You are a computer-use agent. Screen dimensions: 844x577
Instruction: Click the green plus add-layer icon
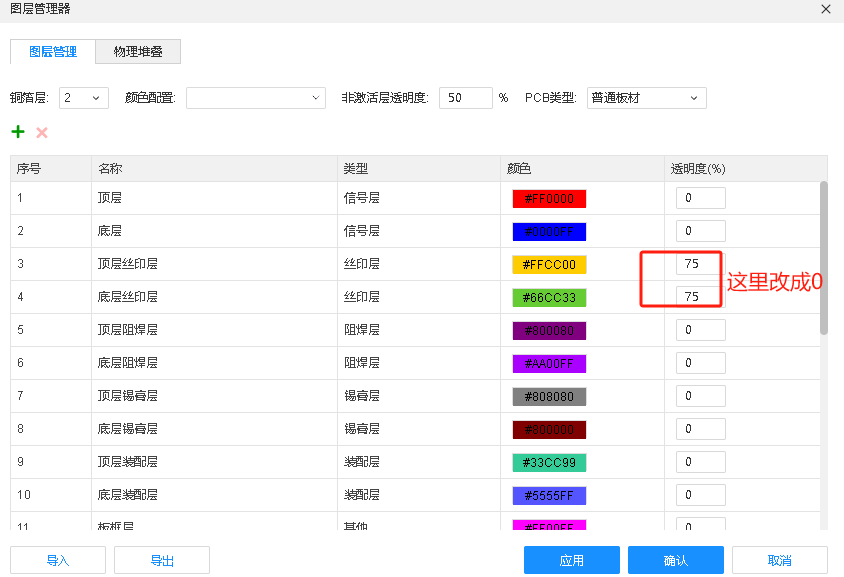point(18,132)
